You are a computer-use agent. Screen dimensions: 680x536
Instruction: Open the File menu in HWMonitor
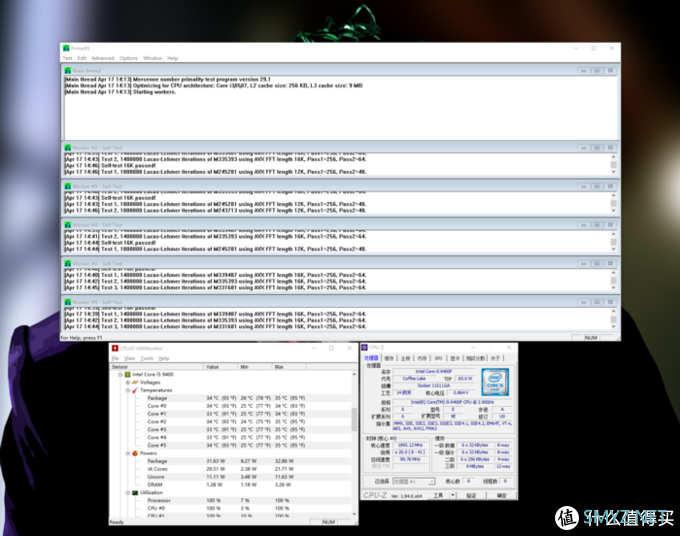[115, 358]
